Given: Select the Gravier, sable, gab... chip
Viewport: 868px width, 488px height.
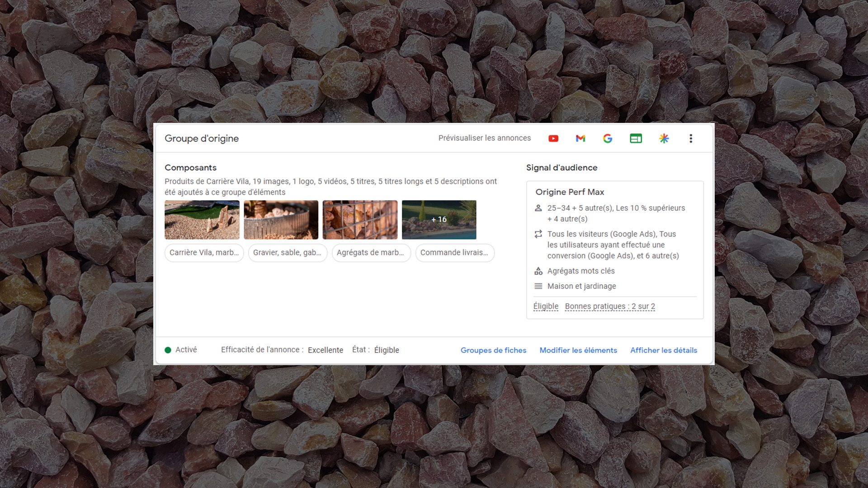Looking at the screenshot, I should (x=288, y=253).
